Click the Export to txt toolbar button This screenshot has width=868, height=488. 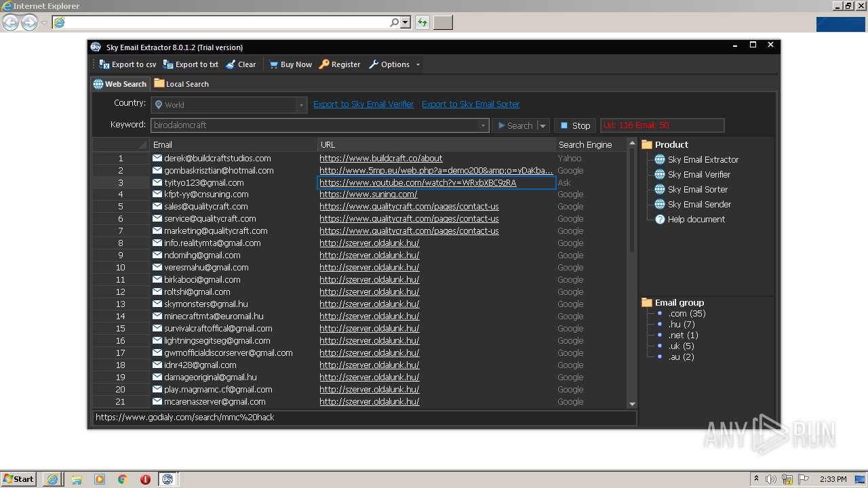[x=191, y=64]
